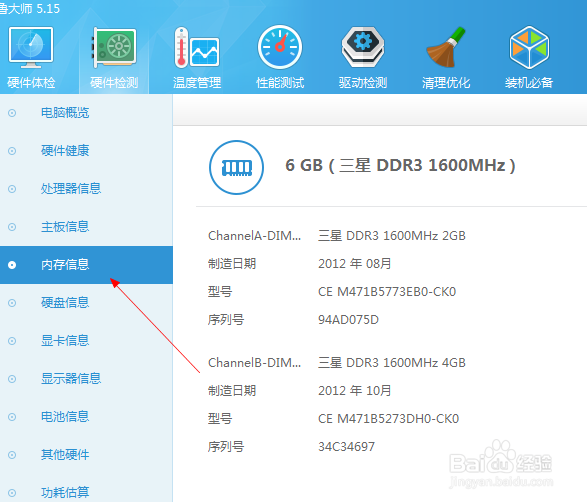Select the 硬件检测 circuit board icon
587x502 pixels.
point(114,47)
